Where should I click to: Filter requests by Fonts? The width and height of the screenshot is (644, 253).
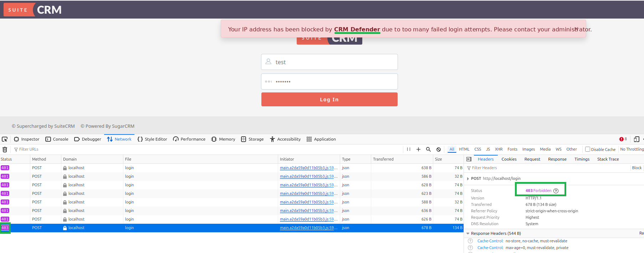[512, 149]
